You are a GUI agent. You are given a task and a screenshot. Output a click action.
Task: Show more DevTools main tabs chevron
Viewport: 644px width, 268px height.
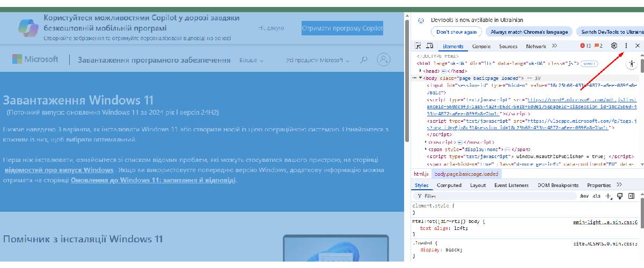pyautogui.click(x=554, y=46)
